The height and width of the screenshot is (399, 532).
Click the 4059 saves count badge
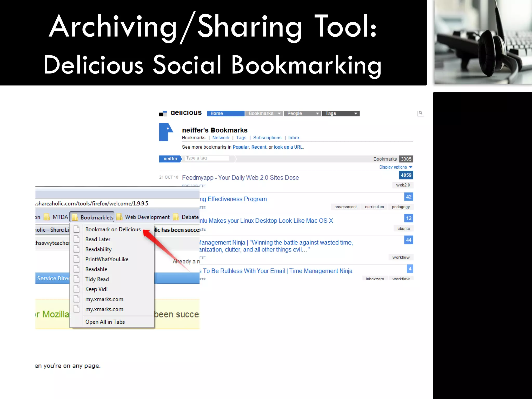[x=406, y=175]
